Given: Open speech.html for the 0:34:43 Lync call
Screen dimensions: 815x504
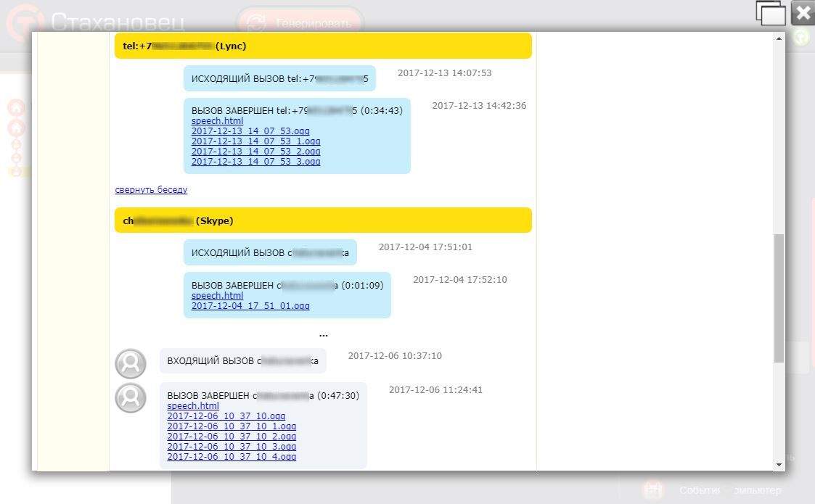Looking at the screenshot, I should [217, 120].
